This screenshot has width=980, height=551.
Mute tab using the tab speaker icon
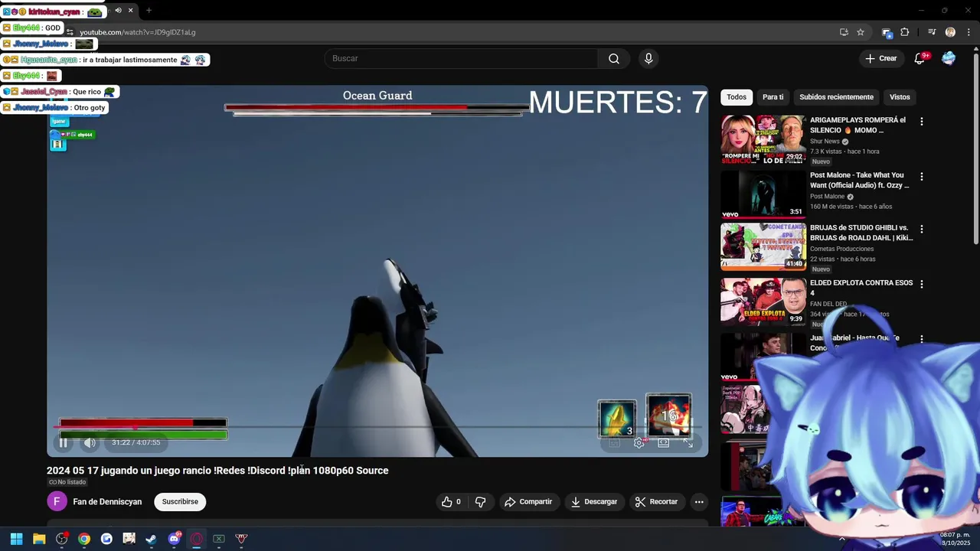point(118,11)
